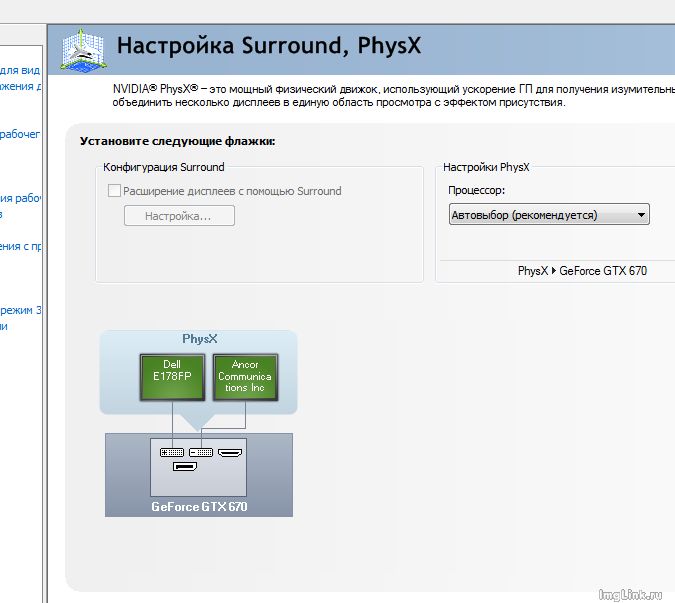Viewport: 675px width, 603px height.
Task: Click the Настройка Surround, PhysX title
Action: (x=269, y=46)
